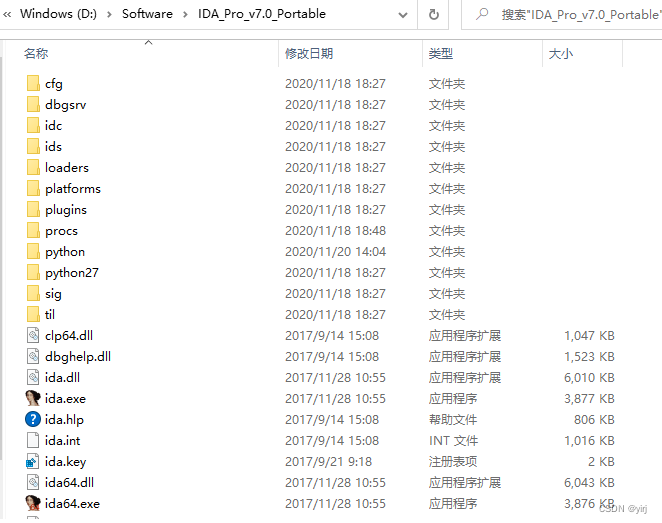662x523 pixels.
Task: Navigate to Software breadcrumb
Action: (147, 14)
